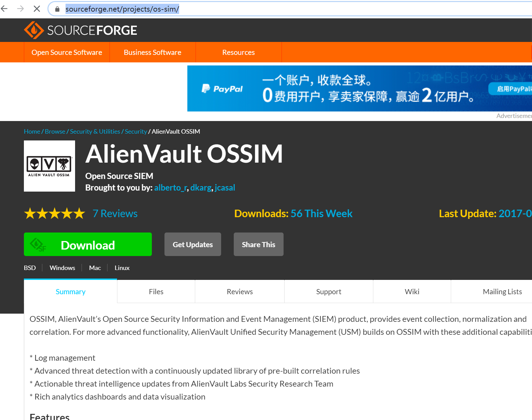Image resolution: width=532 pixels, height=420 pixels.
Task: Open the Resources menu
Action: pos(238,52)
